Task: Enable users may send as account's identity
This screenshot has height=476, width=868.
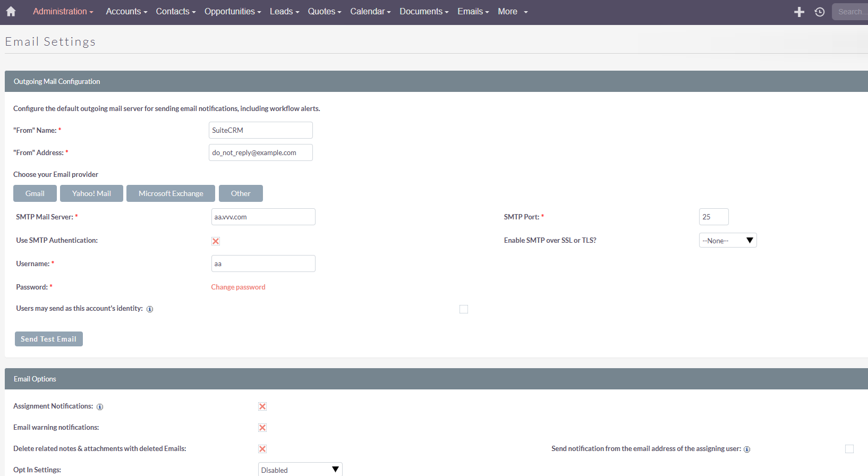Action: 464,309
